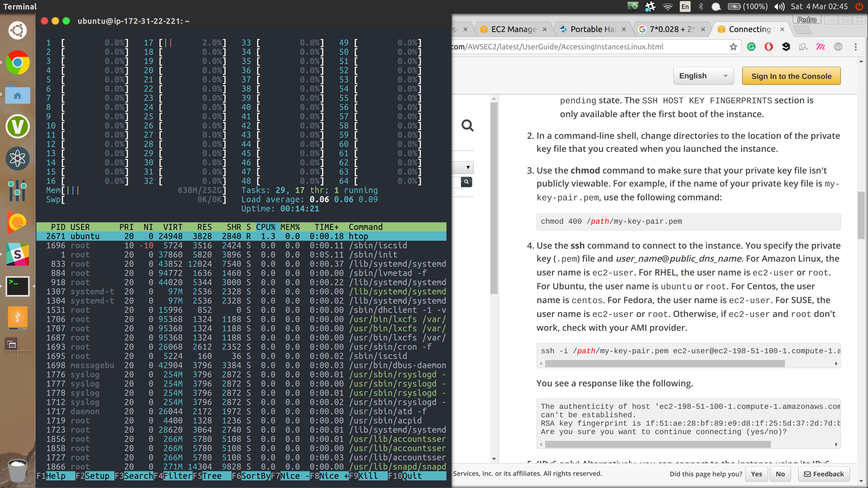Open the En keyboard layout menu

point(685,7)
